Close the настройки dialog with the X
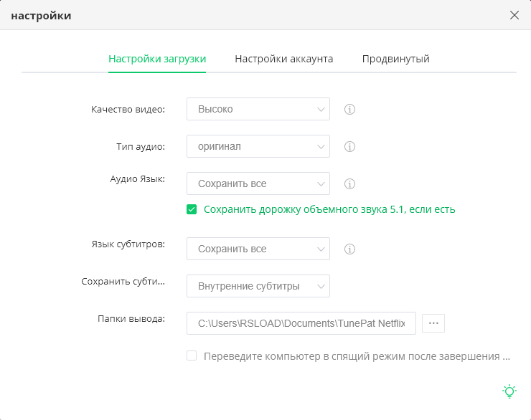 (x=514, y=15)
